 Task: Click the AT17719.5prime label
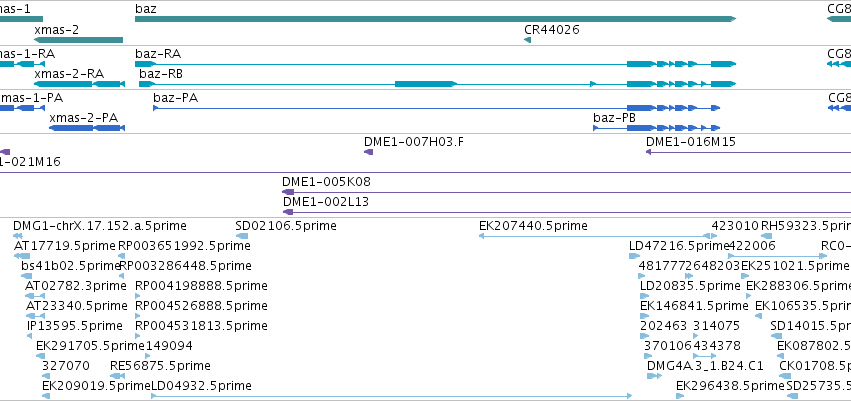(65, 246)
